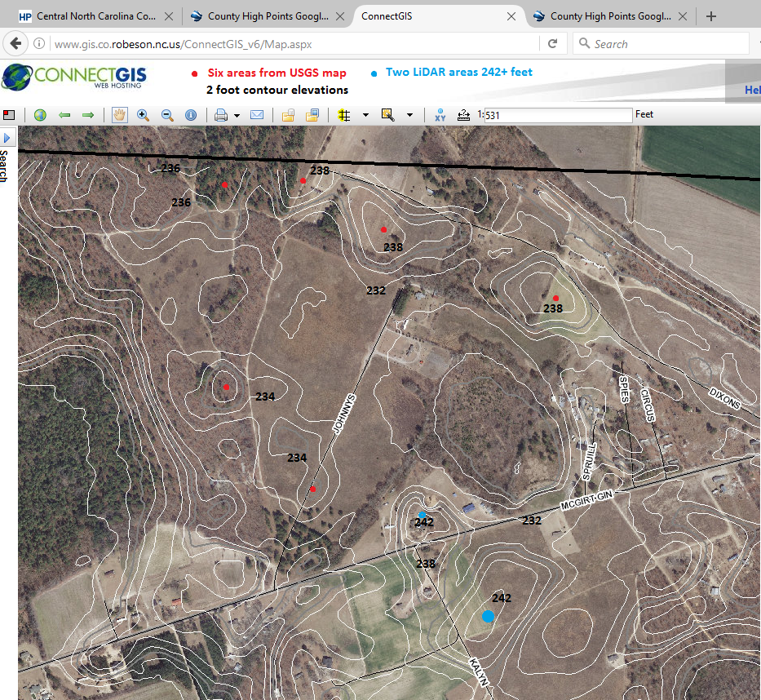This screenshot has height=700, width=761.
Task: Select the Pan hand tool
Action: click(x=119, y=115)
